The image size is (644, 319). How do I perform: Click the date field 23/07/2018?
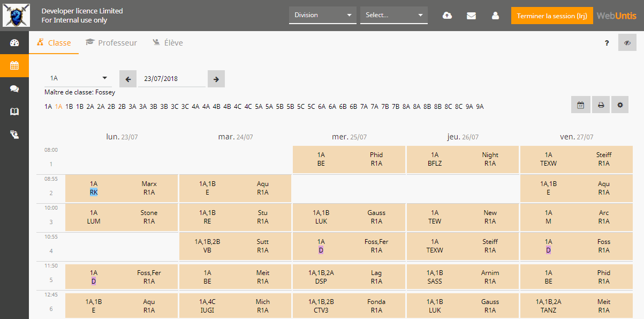tap(172, 78)
